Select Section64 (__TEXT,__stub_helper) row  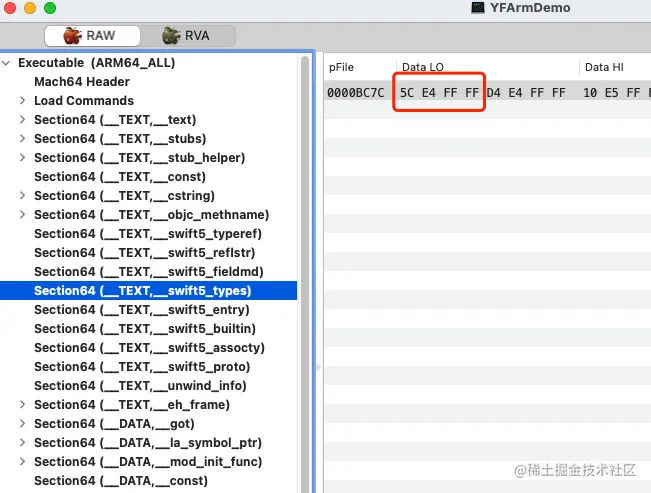point(149,158)
